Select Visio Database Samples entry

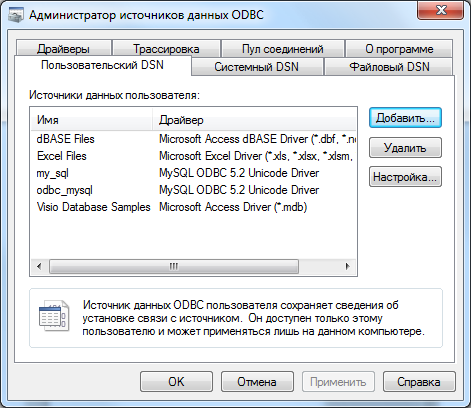(x=94, y=207)
